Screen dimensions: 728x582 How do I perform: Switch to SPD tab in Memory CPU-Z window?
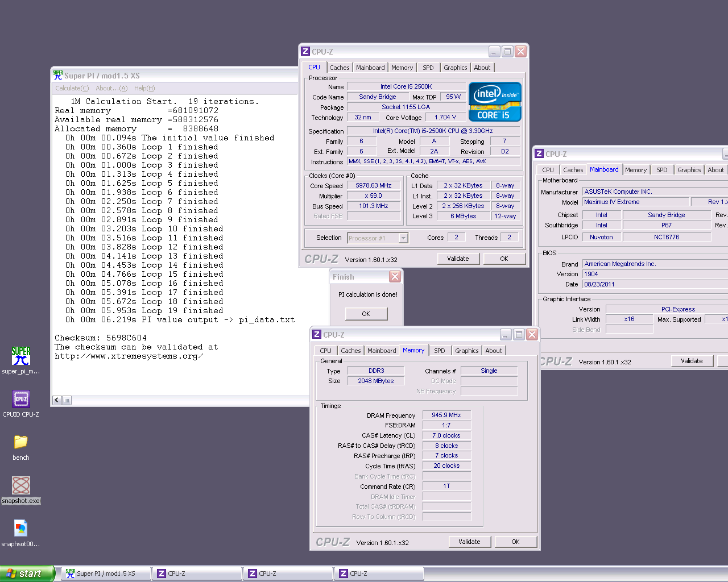tap(440, 351)
